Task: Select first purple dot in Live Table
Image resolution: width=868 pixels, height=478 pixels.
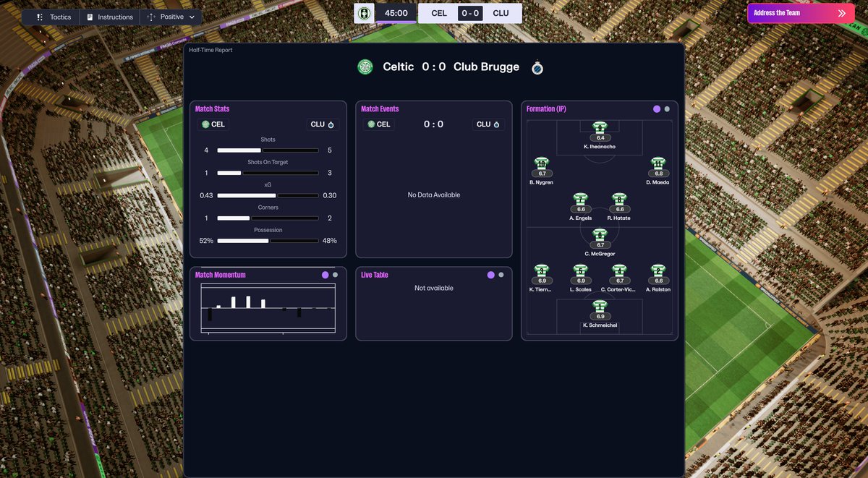Action: point(491,275)
